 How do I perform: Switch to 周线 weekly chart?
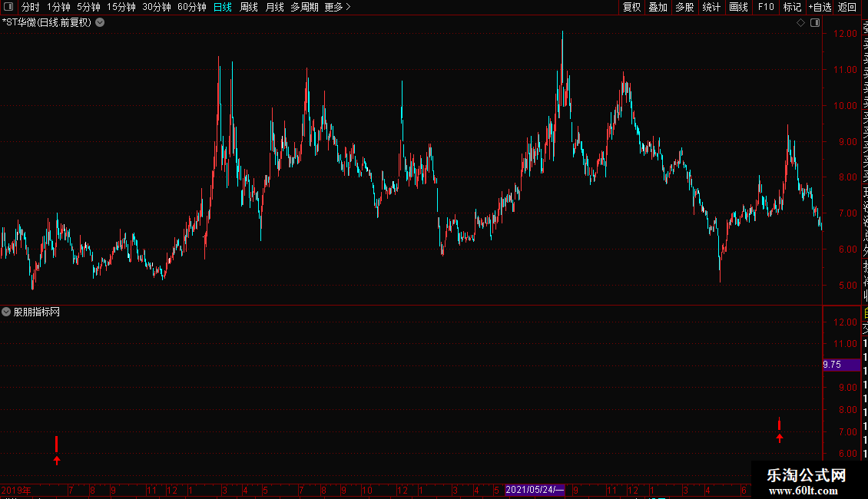pos(249,7)
